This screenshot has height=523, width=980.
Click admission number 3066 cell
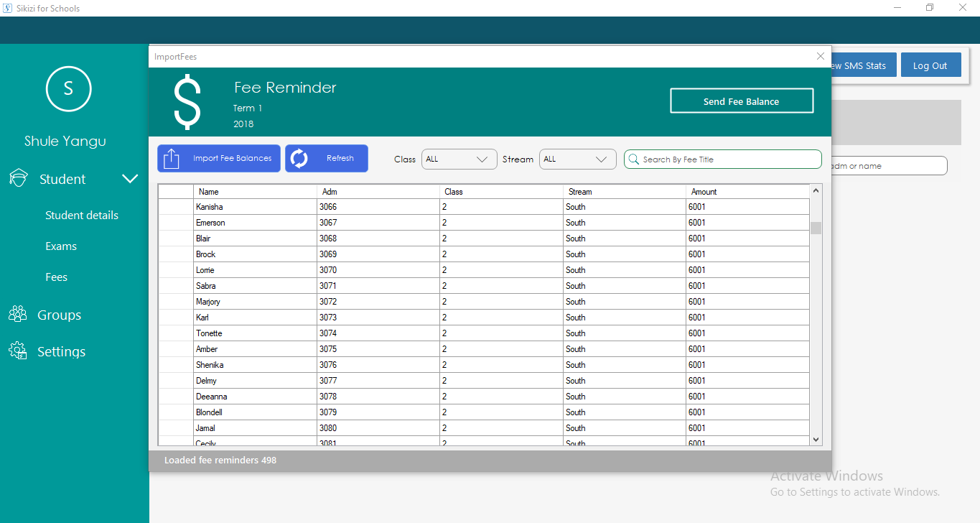coord(378,207)
